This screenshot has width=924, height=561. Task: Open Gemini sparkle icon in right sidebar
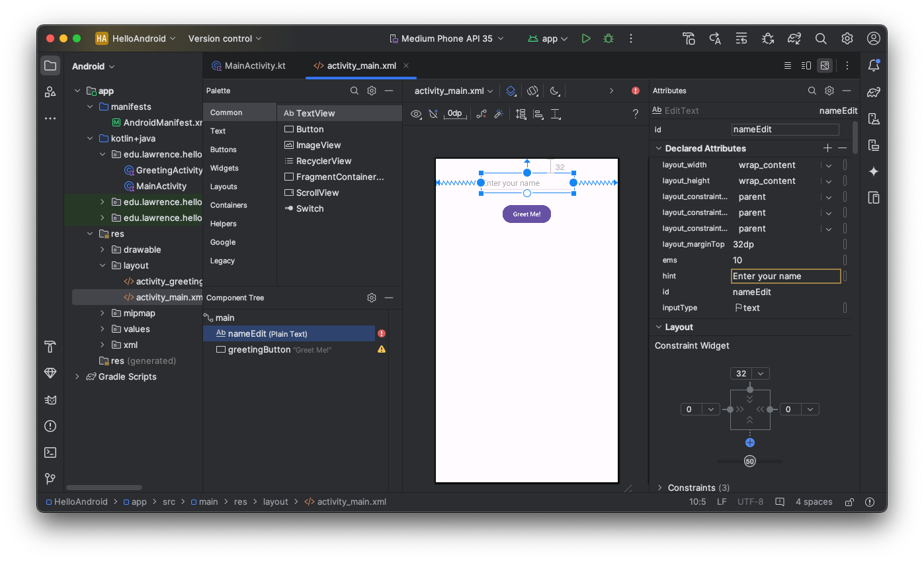[x=874, y=171]
